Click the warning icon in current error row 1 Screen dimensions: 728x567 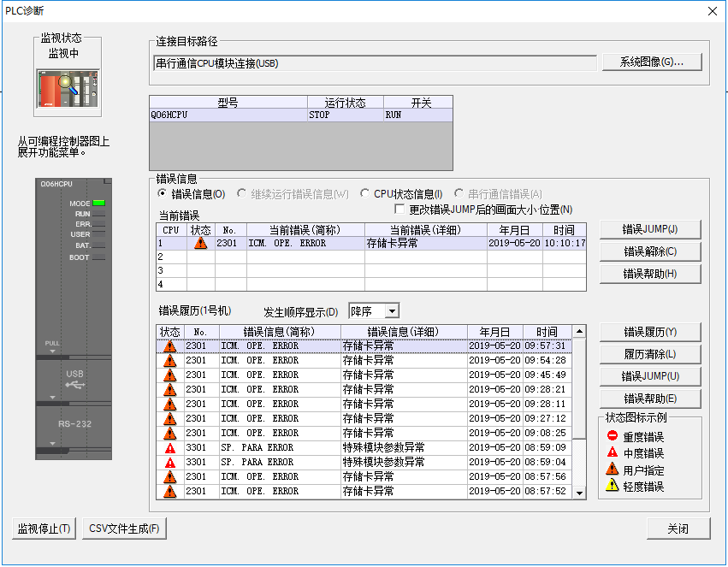pos(200,243)
